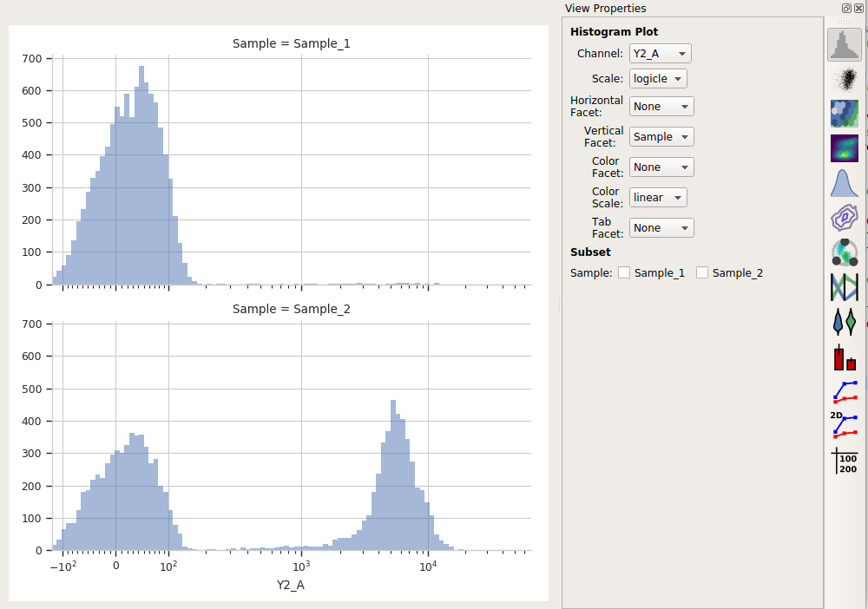Choose the Radviz plot icon
This screenshot has height=609, width=868.
845,252
